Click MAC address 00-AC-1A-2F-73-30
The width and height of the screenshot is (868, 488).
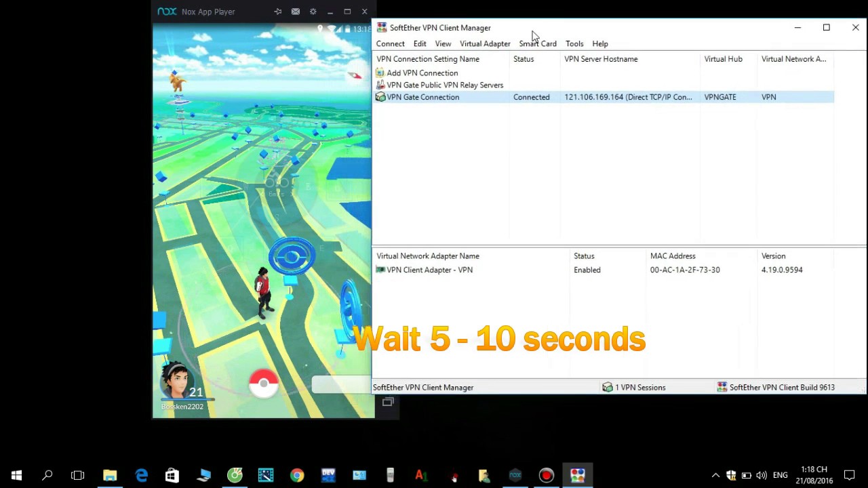[685, 270]
